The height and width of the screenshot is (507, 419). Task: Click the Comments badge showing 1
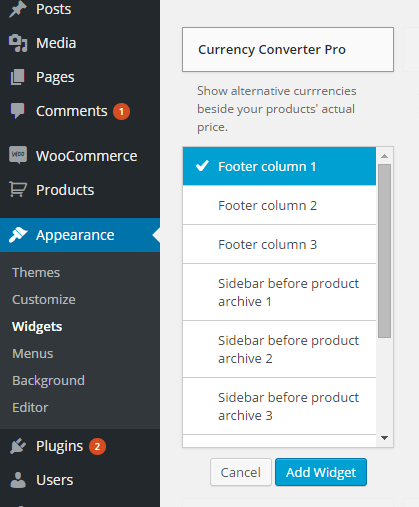point(121,111)
